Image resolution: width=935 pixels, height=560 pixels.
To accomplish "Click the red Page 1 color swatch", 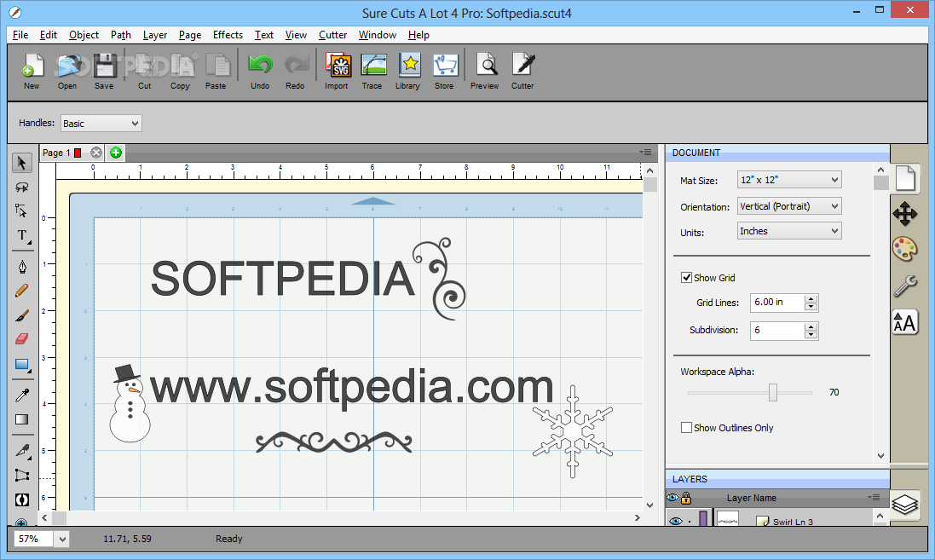I will pyautogui.click(x=78, y=153).
